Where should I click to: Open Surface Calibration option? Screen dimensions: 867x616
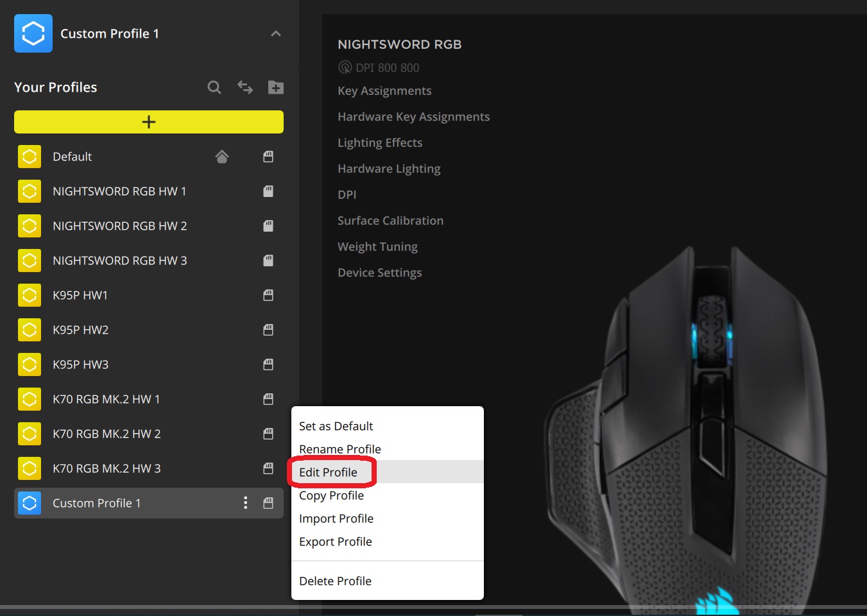click(x=390, y=221)
